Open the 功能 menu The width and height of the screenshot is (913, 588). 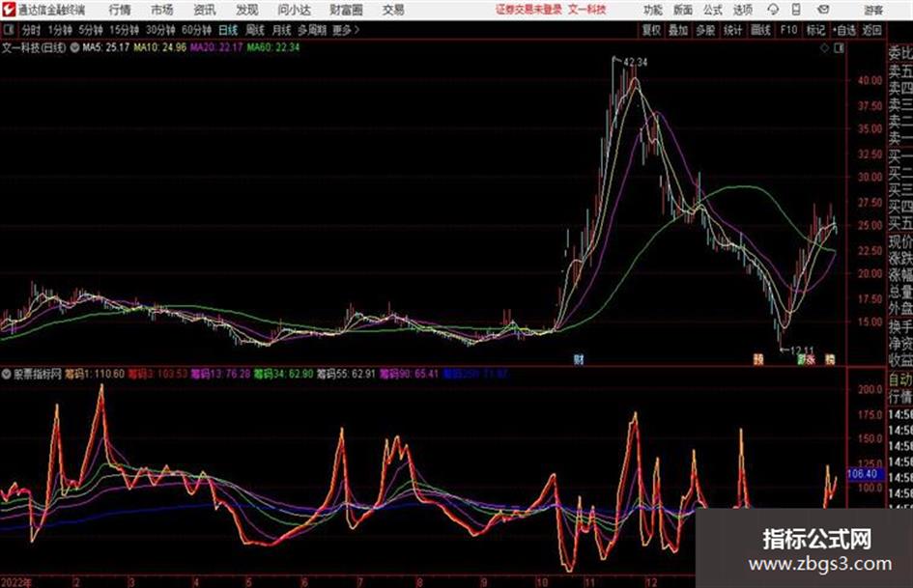click(x=653, y=10)
